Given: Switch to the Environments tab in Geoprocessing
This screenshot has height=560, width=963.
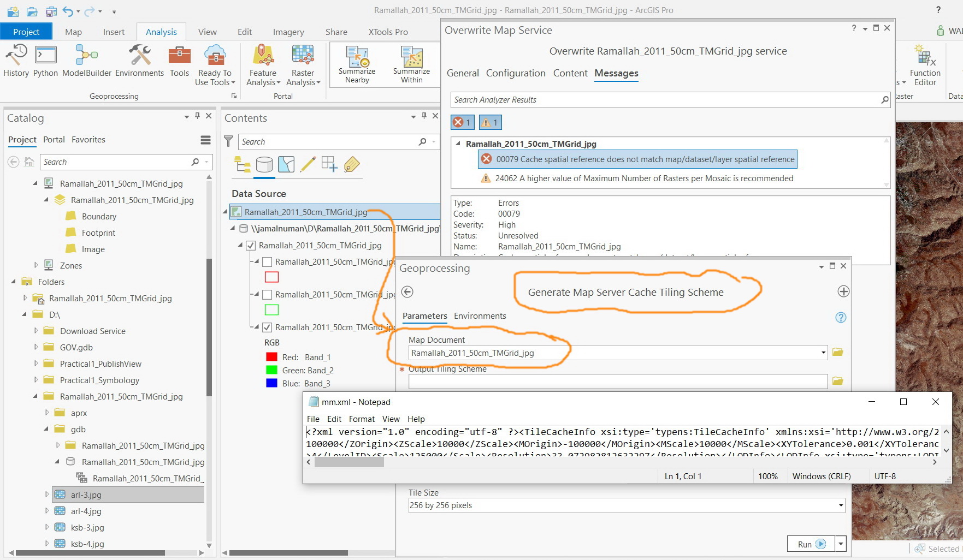Looking at the screenshot, I should (x=480, y=316).
